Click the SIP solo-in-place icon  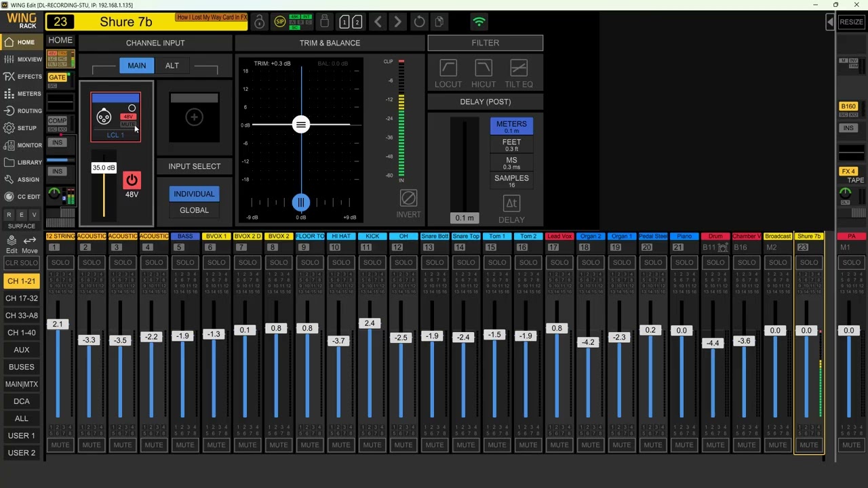[x=279, y=22]
